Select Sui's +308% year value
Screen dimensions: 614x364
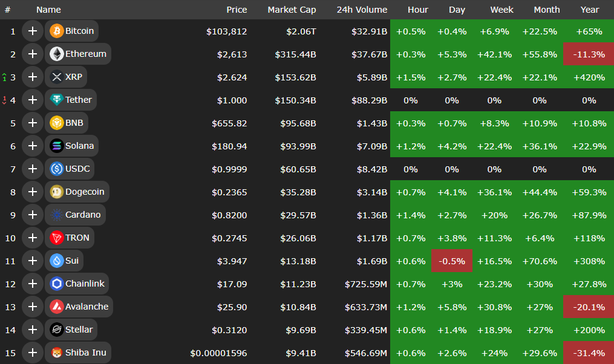coord(589,261)
